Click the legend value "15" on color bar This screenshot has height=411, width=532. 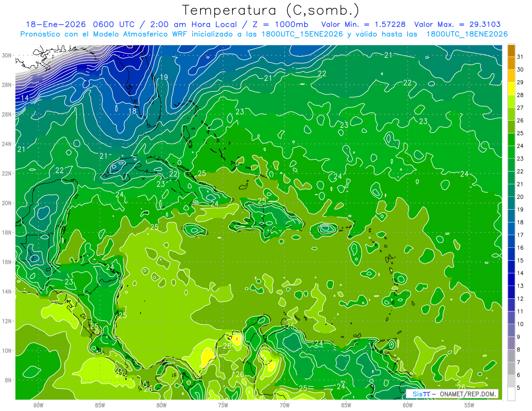(520, 260)
